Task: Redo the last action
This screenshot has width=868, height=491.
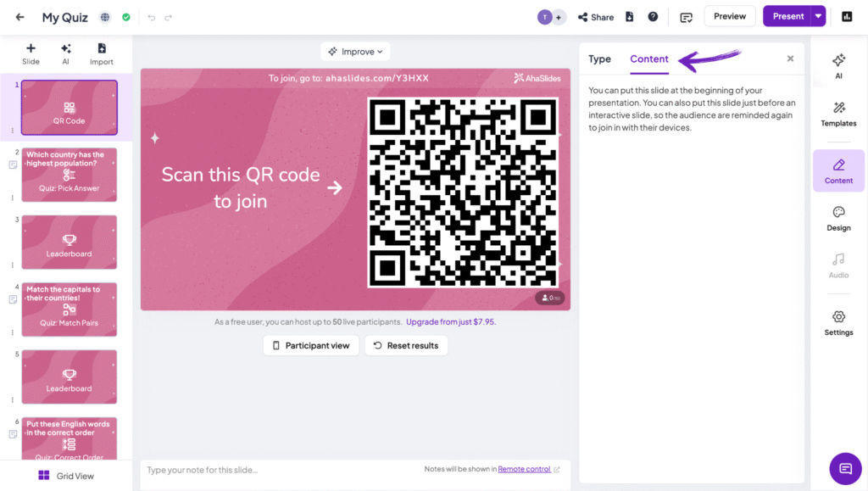Action: point(169,18)
